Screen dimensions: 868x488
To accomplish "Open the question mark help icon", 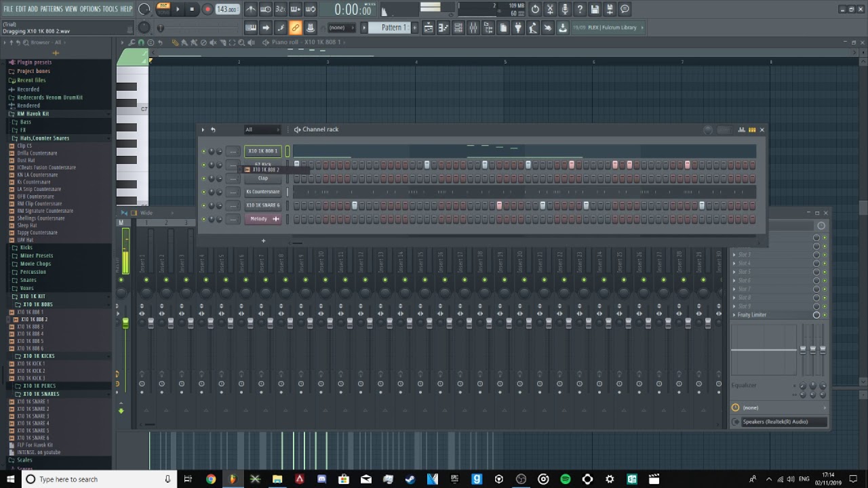I will pyautogui.click(x=580, y=9).
